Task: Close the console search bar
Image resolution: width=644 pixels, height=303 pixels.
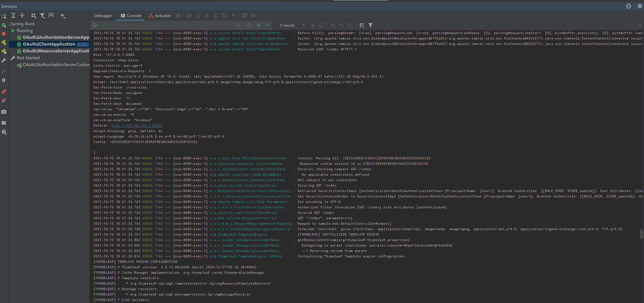Action: (640, 25)
